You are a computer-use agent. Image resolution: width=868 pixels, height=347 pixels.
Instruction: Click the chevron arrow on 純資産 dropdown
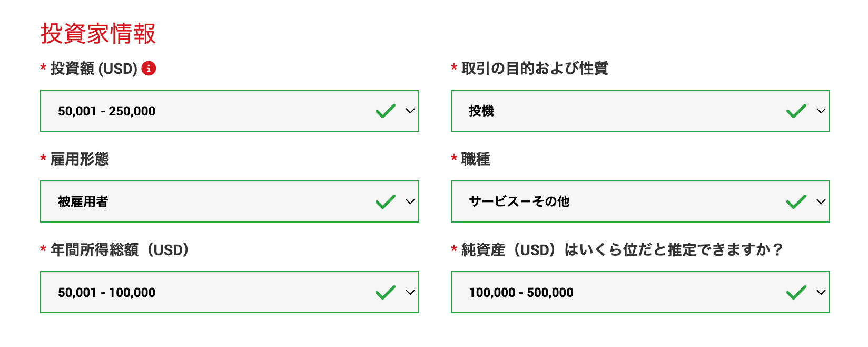pyautogui.click(x=821, y=292)
